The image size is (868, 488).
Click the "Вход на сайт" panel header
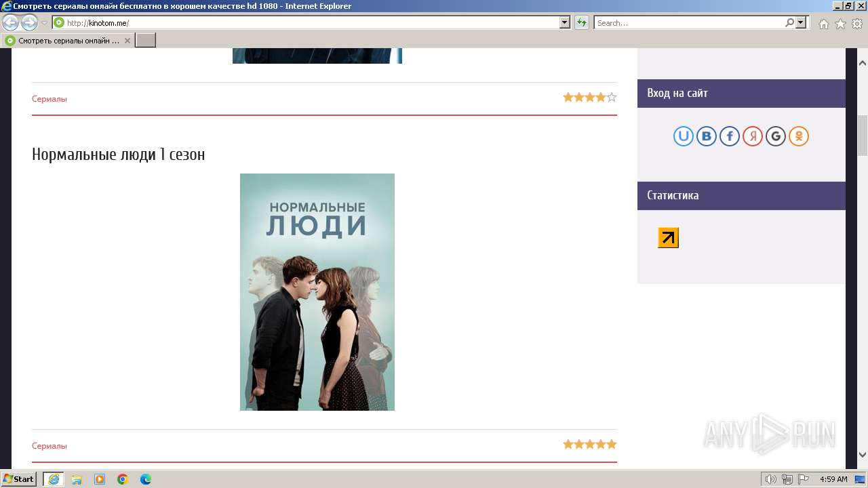pos(741,94)
